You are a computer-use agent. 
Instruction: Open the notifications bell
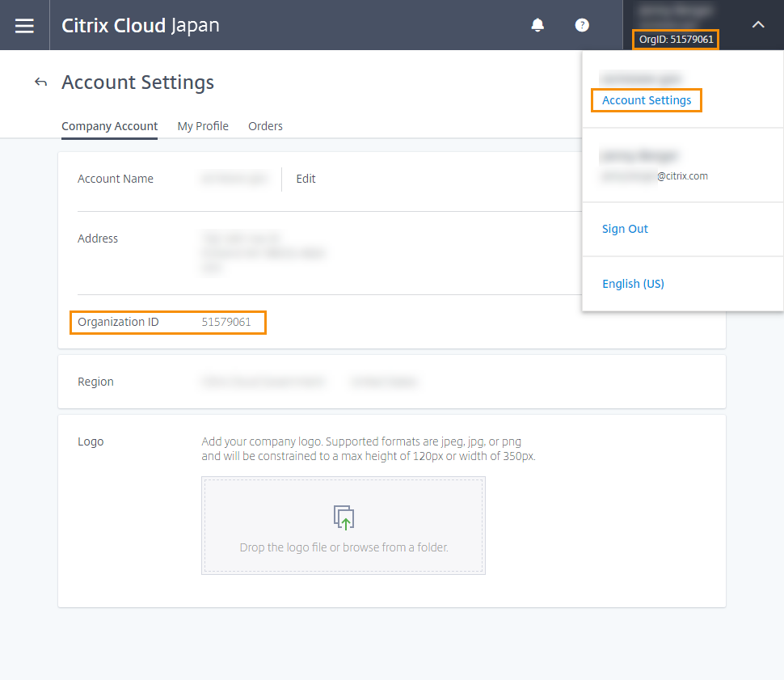coord(537,25)
